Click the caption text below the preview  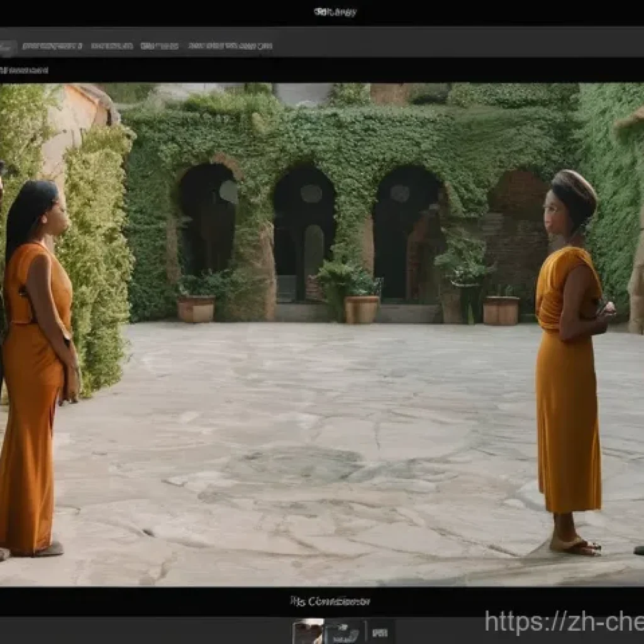pyautogui.click(x=330, y=601)
